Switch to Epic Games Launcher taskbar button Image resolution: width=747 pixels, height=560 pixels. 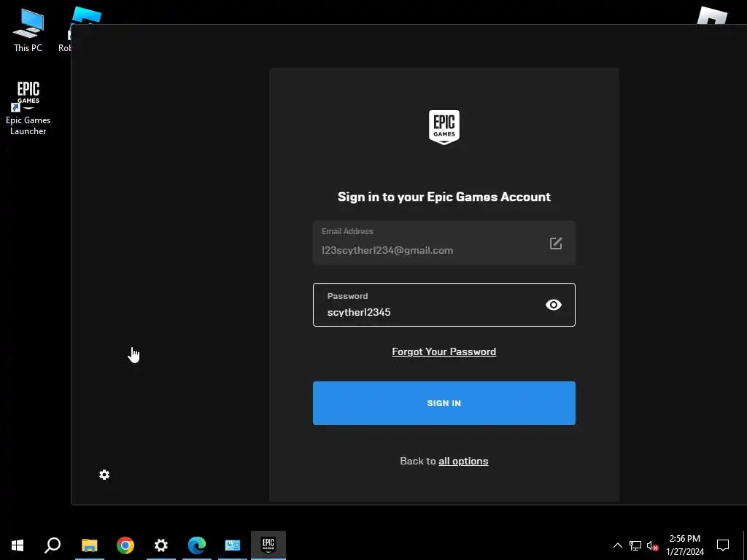[x=268, y=545]
